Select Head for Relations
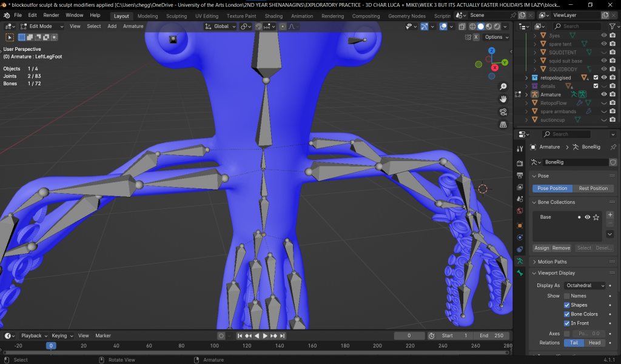Viewport: 621px width, 364px height. pos(594,343)
